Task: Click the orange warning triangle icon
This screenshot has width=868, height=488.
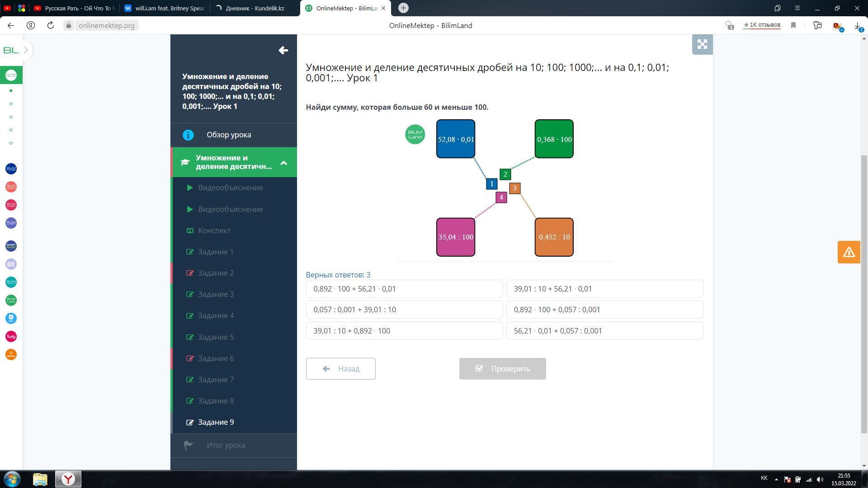Action: [x=849, y=252]
